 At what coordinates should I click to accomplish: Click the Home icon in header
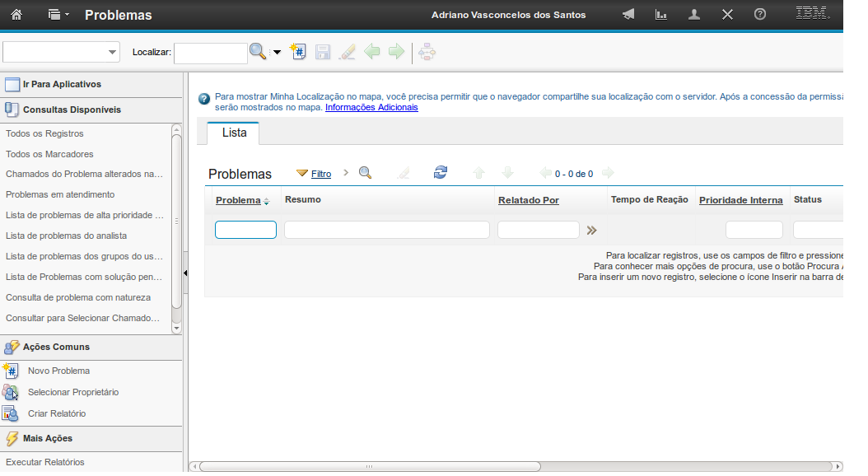pyautogui.click(x=16, y=15)
